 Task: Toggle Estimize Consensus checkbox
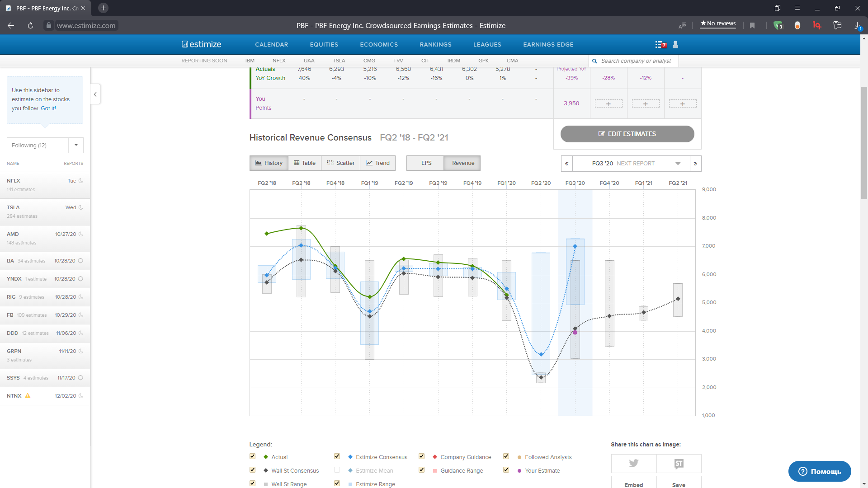coord(337,456)
